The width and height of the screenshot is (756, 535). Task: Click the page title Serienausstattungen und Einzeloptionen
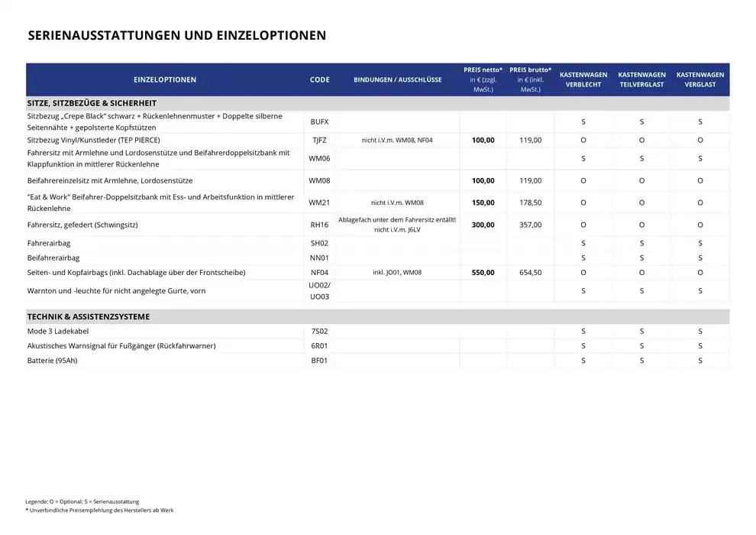point(176,35)
